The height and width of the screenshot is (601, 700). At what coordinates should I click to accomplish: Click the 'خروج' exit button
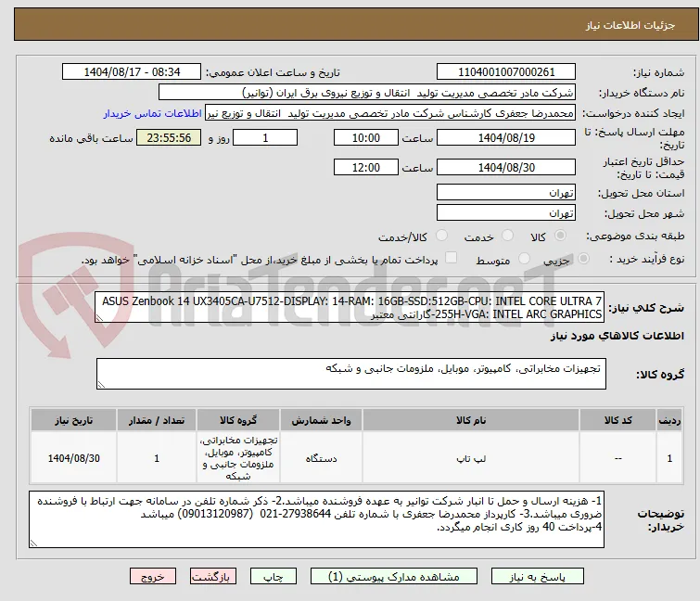point(153,577)
